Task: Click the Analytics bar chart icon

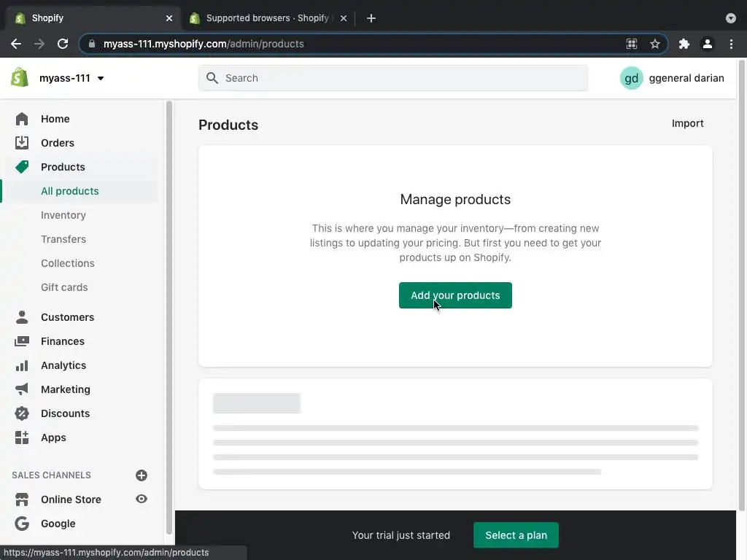Action: click(21, 365)
